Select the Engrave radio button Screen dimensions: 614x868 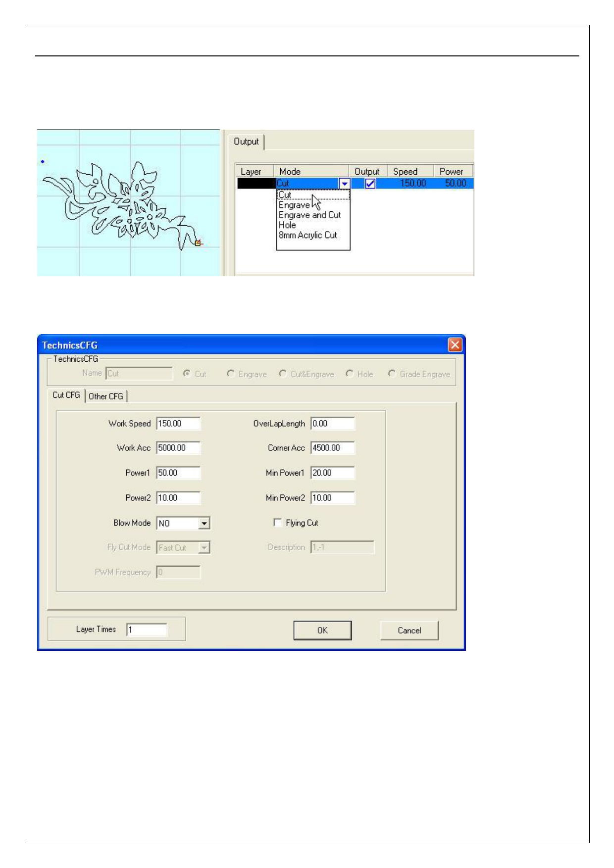point(231,374)
